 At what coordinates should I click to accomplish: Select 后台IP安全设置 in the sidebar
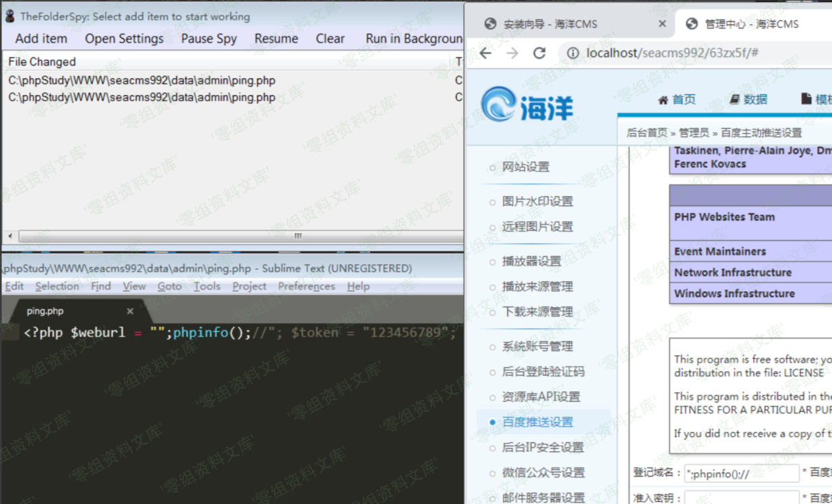542,447
